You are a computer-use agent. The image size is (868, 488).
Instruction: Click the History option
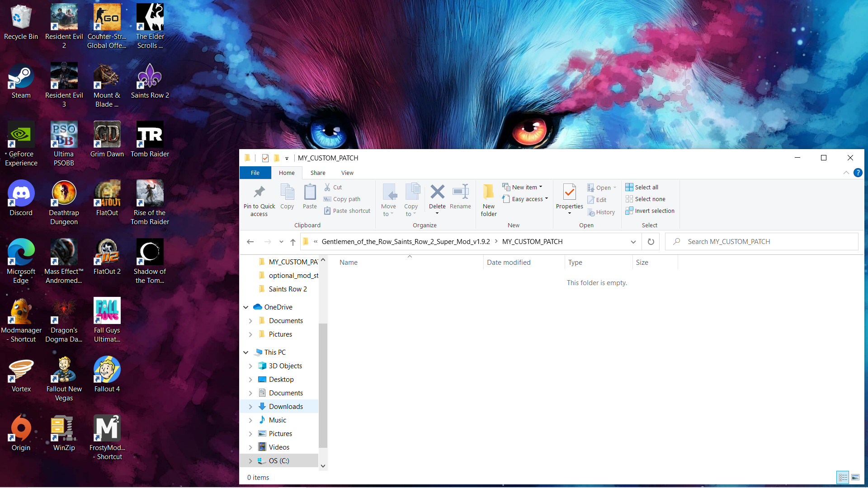click(601, 212)
